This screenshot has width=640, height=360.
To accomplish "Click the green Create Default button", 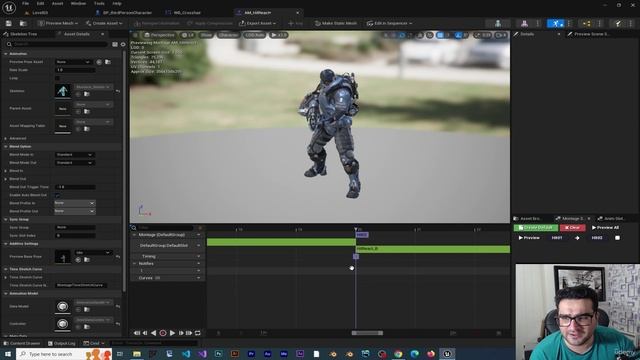I will pos(536,228).
